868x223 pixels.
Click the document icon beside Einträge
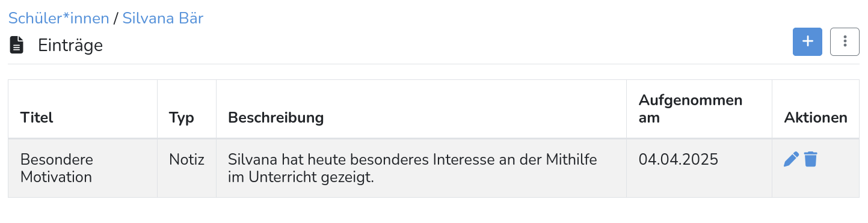(17, 45)
